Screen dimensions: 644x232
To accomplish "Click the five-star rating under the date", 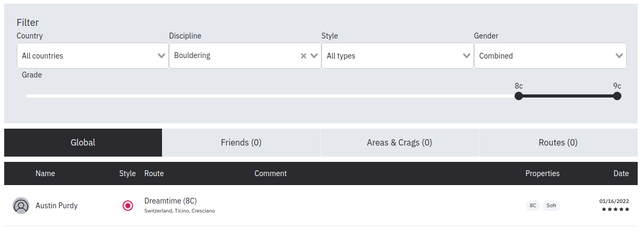I will click(616, 209).
